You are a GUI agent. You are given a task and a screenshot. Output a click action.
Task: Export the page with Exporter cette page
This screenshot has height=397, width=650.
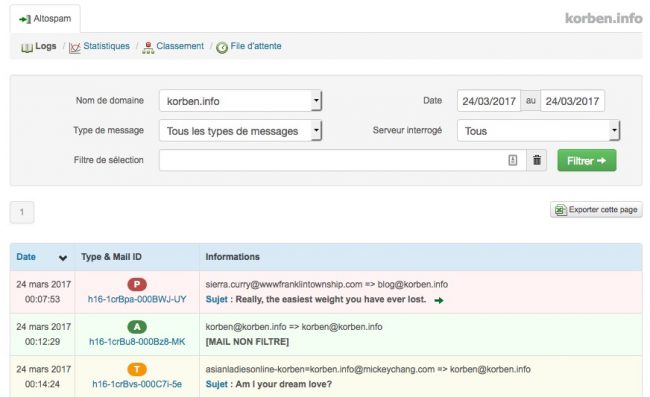596,210
